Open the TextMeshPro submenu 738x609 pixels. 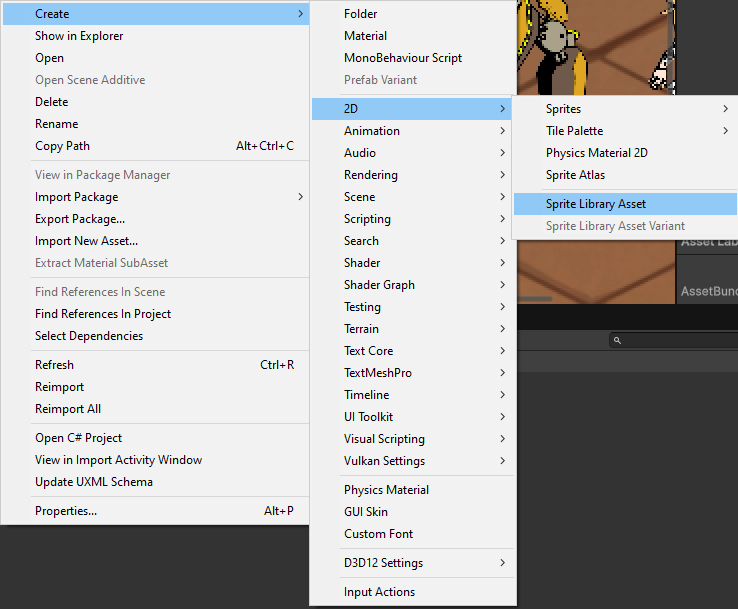(x=378, y=373)
